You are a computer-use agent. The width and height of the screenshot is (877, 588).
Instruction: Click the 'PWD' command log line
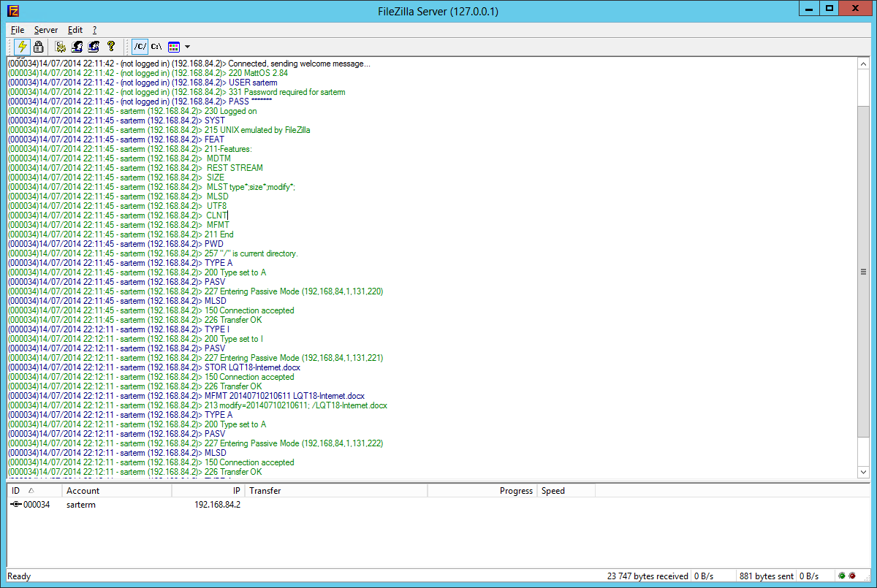coord(116,244)
